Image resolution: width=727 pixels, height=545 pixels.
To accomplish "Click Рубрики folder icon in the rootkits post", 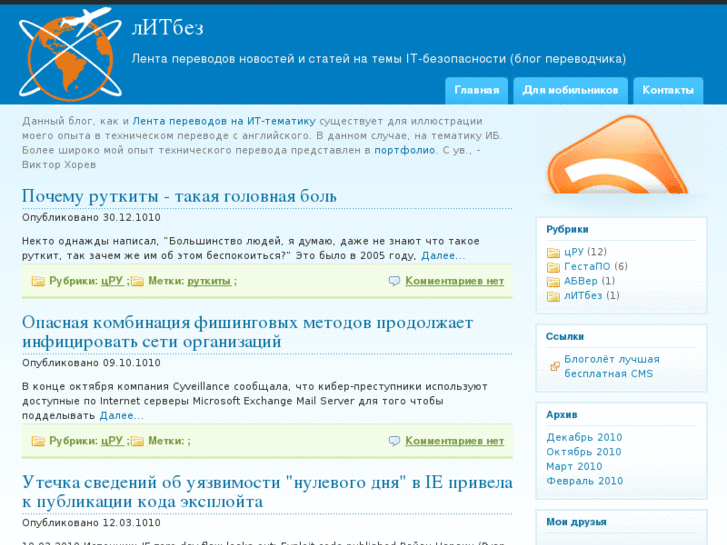I will coord(38,281).
